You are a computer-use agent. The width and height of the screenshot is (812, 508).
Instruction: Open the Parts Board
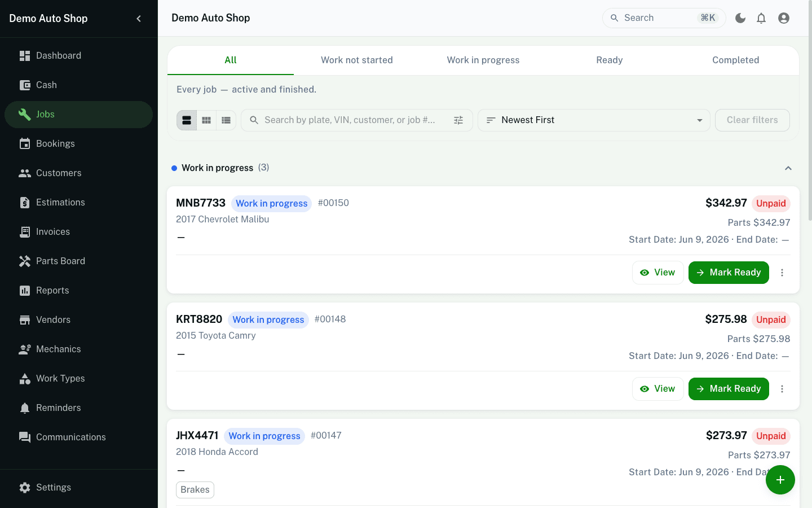(x=78, y=261)
